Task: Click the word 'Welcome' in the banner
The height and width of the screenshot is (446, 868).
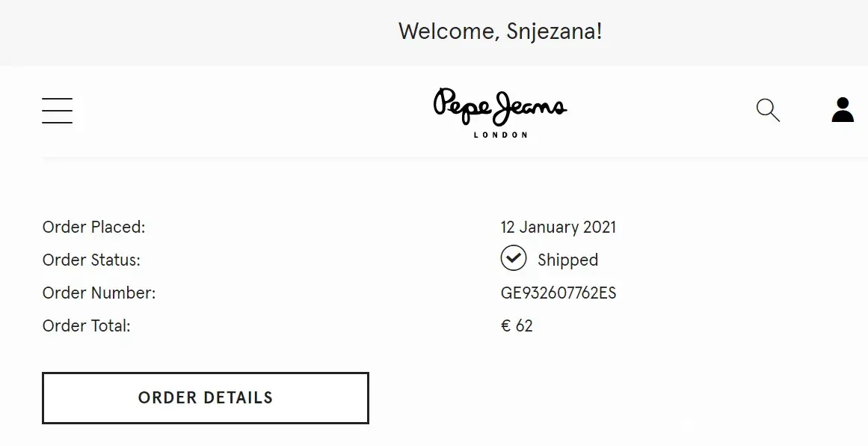Action: click(x=445, y=31)
